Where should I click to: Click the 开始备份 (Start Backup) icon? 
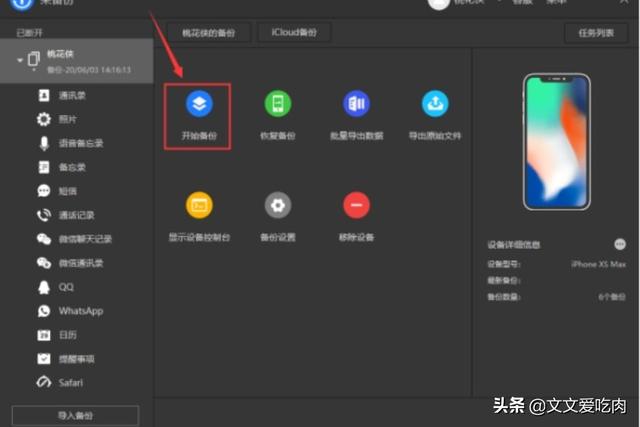[199, 103]
